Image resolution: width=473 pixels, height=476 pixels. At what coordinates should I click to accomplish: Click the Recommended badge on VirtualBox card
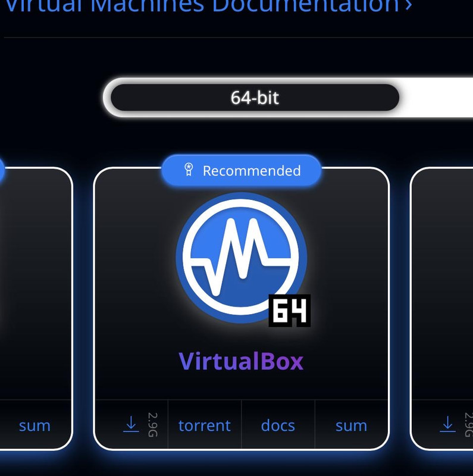(x=242, y=170)
